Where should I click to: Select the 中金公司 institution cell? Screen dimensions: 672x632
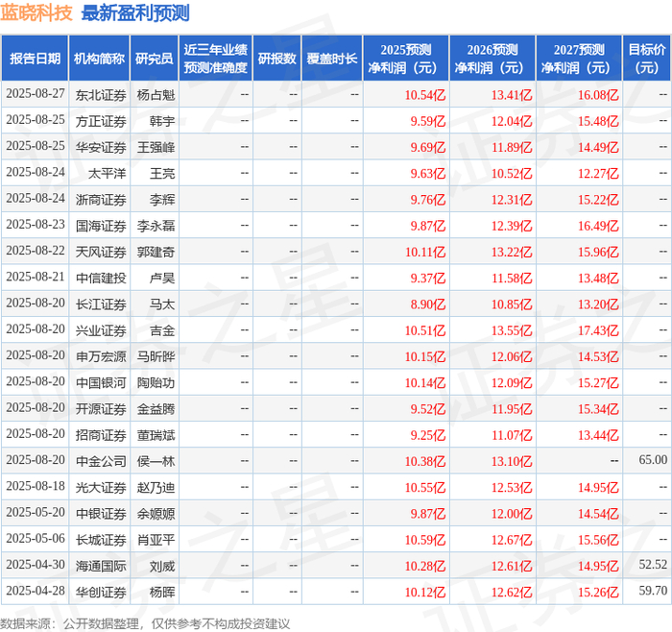coord(101,461)
